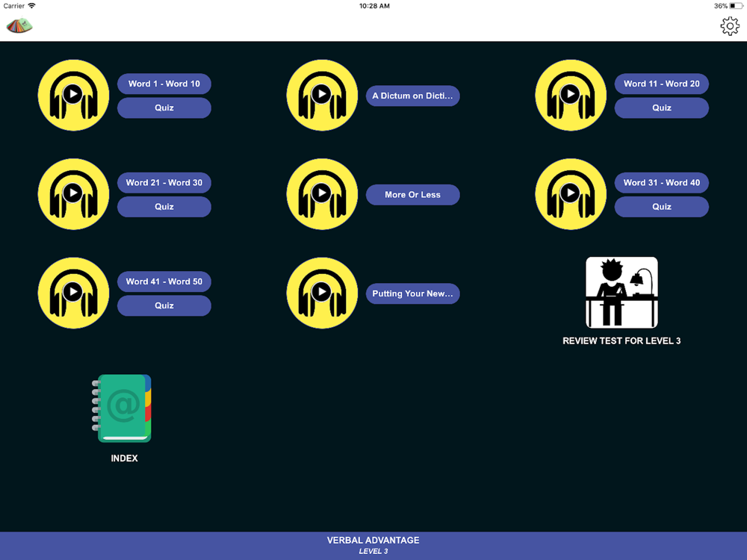Play audio for Word 21 - Word 30
The height and width of the screenshot is (560, 747).
coord(73,194)
